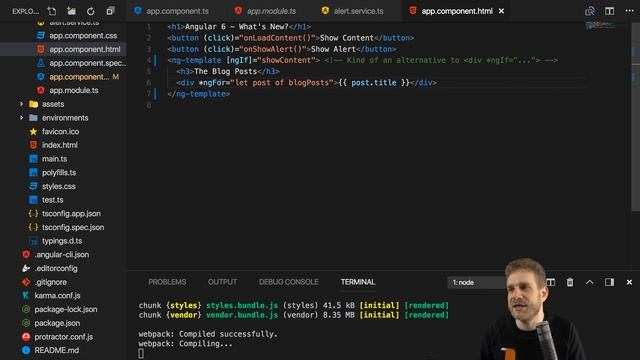Screen dimensions: 640x360
Task: Click vendor.bundle.js in terminal output
Action: point(242,315)
